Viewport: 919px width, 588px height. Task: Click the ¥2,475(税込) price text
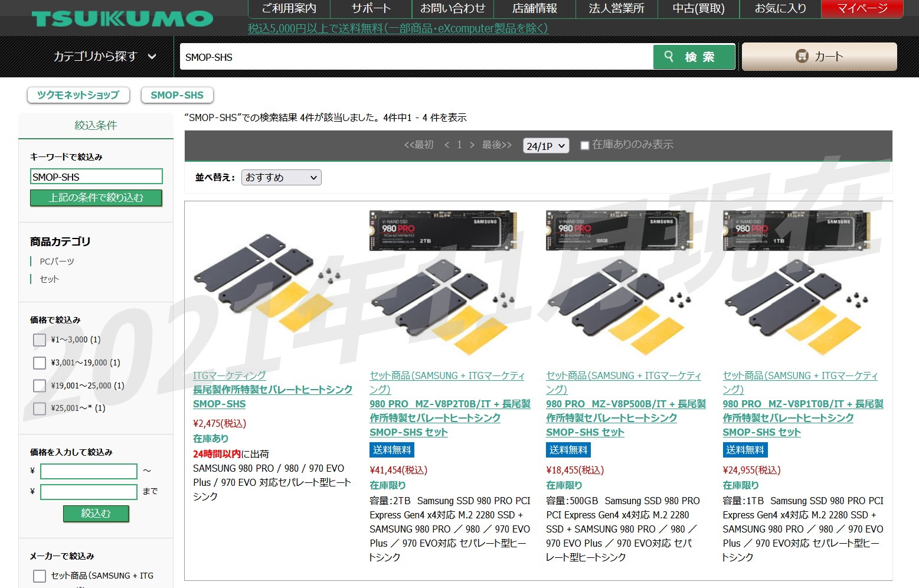tap(220, 423)
